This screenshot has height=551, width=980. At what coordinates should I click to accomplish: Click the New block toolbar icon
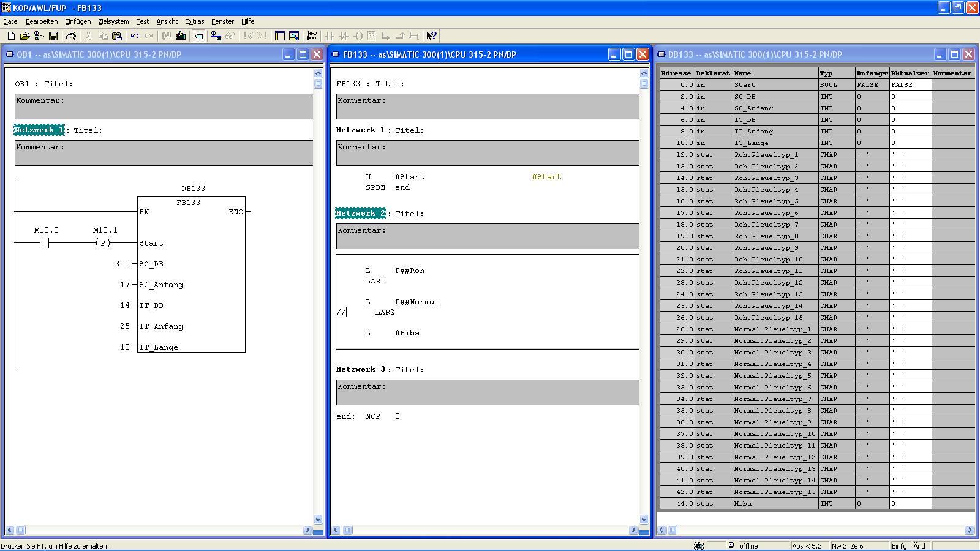[x=11, y=36]
